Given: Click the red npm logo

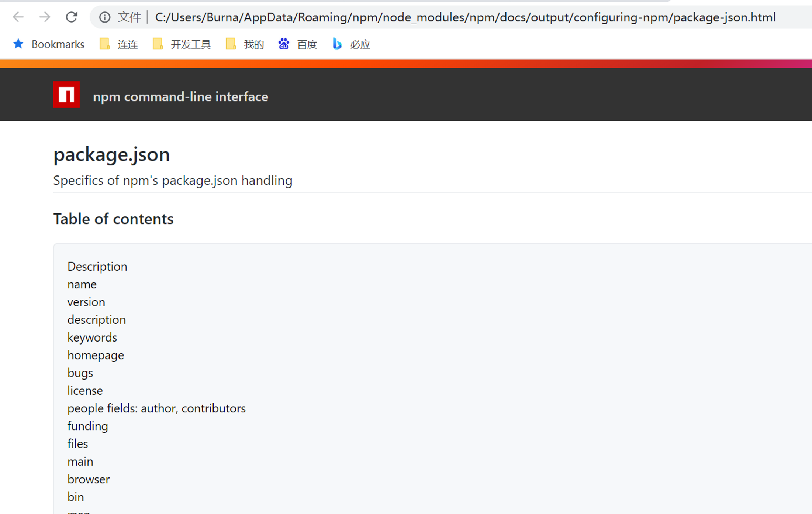Looking at the screenshot, I should [66, 95].
